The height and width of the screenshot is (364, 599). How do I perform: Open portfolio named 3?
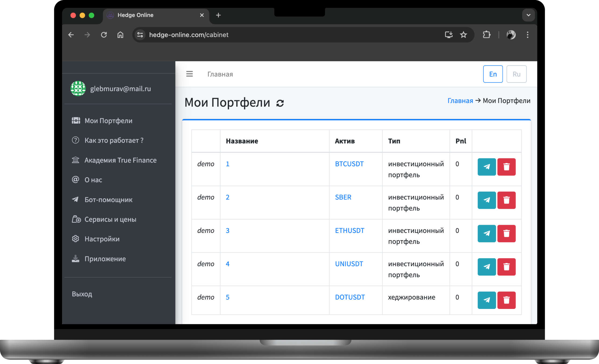click(228, 230)
